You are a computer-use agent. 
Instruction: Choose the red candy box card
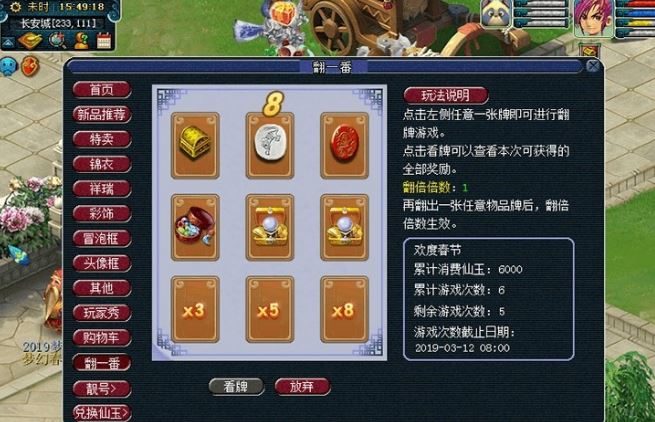click(x=195, y=227)
